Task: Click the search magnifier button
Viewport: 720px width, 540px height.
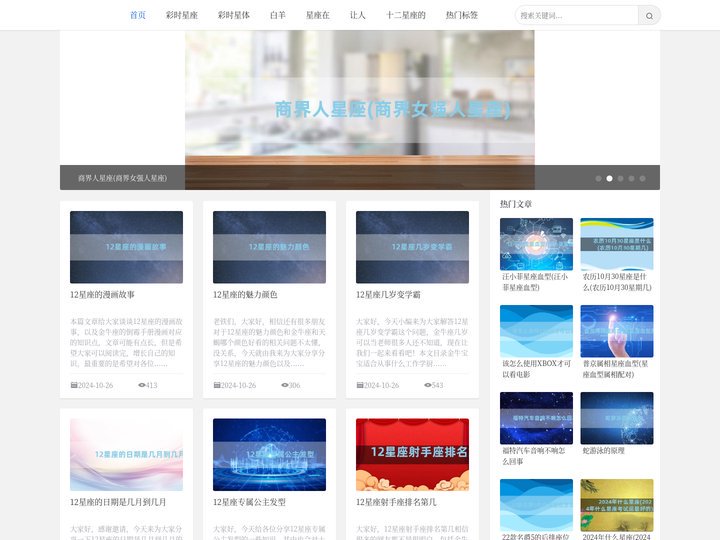Action: click(x=649, y=16)
